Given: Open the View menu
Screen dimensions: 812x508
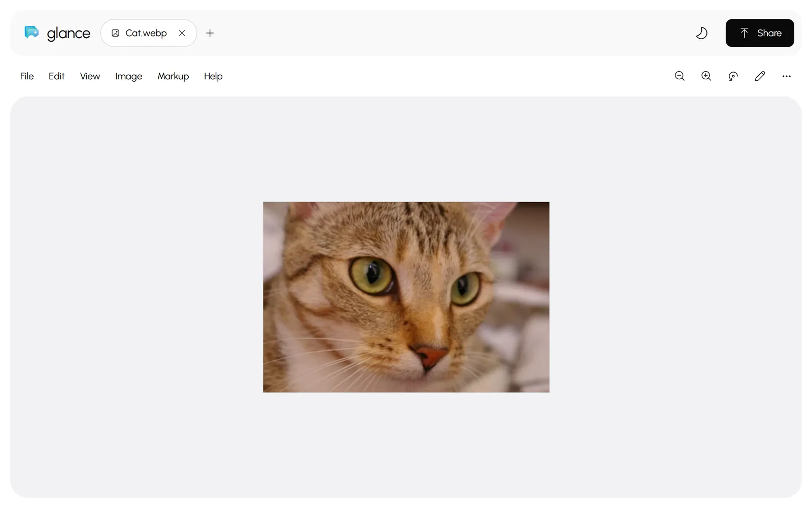Looking at the screenshot, I should click(90, 76).
